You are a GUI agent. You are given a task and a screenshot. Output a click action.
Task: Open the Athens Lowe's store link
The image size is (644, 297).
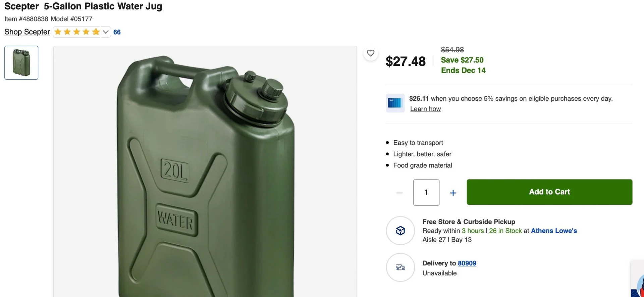pos(554,231)
